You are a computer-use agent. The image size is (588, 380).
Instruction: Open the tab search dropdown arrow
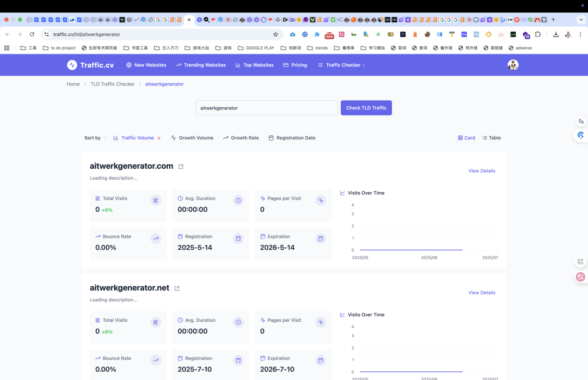point(581,20)
